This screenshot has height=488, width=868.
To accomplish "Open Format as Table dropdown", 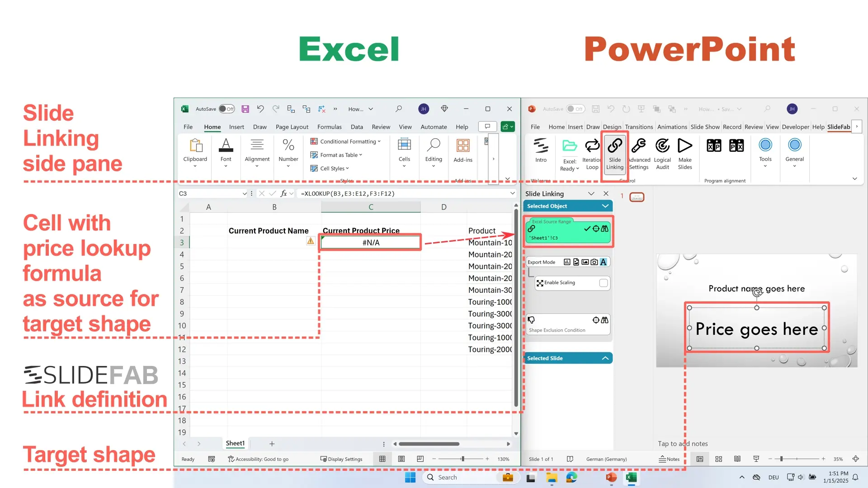I will click(x=336, y=155).
